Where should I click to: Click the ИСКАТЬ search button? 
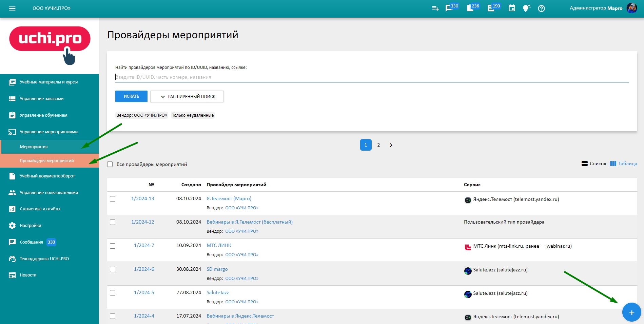pyautogui.click(x=131, y=96)
